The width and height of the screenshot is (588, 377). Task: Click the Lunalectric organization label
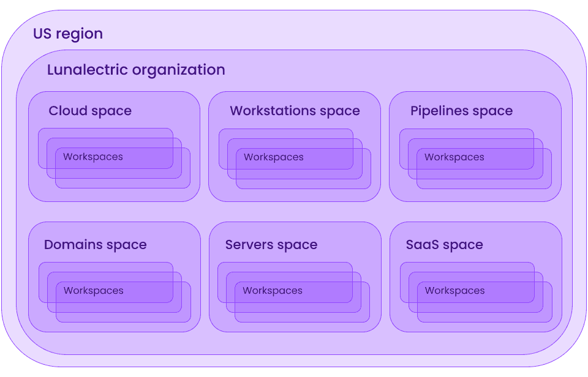(x=136, y=69)
